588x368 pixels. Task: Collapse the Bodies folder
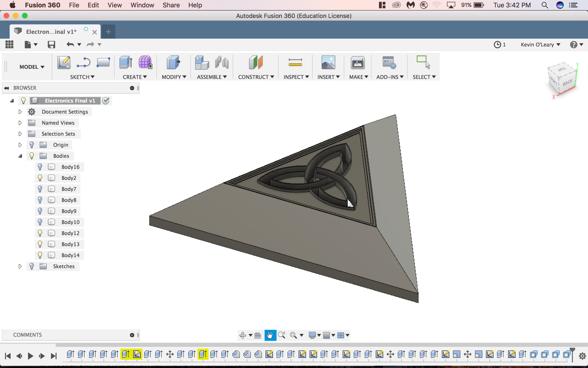coord(20,156)
